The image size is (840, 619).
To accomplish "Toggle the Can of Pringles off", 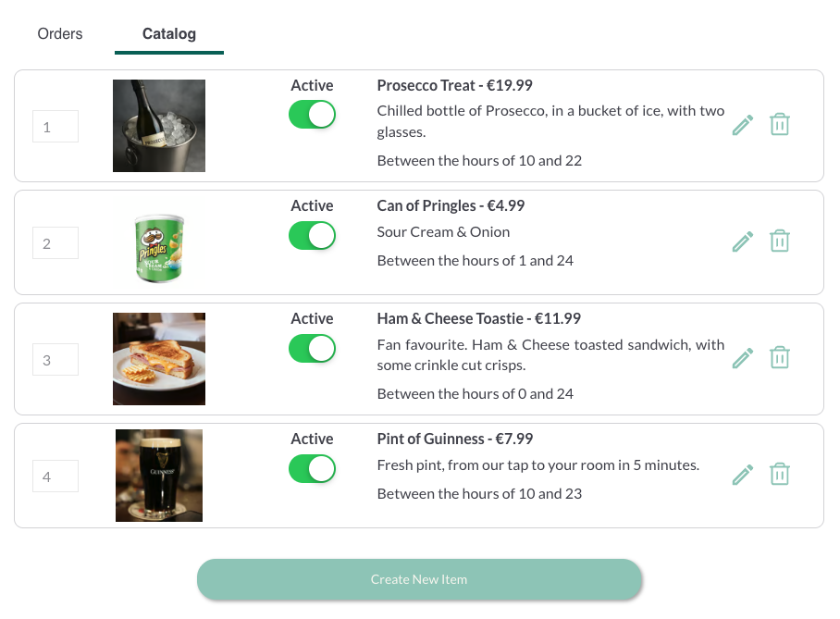I will [x=312, y=235].
